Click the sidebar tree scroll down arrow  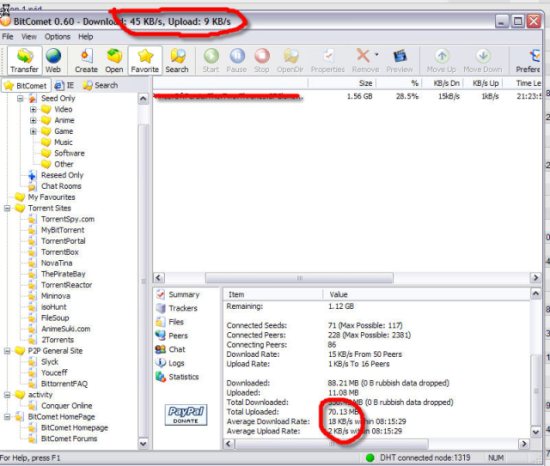point(143,444)
